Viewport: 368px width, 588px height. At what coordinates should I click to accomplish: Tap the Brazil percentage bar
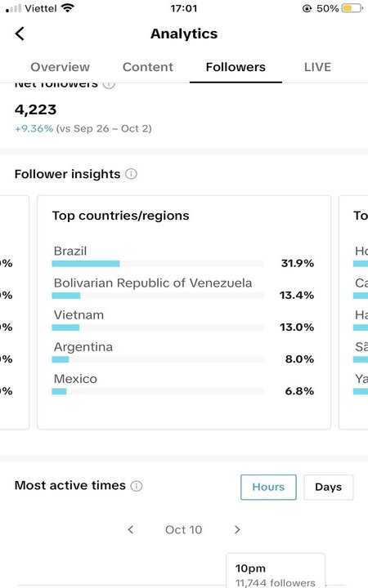click(x=158, y=264)
